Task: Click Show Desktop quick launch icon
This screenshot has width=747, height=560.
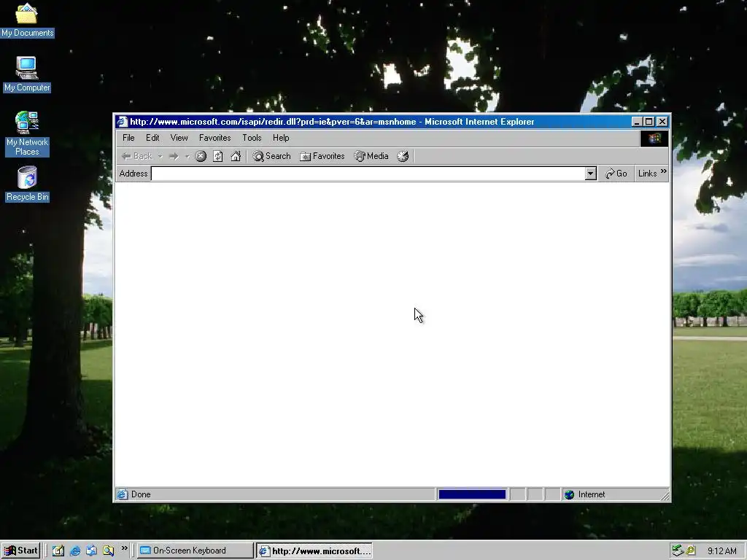Action: click(x=58, y=551)
